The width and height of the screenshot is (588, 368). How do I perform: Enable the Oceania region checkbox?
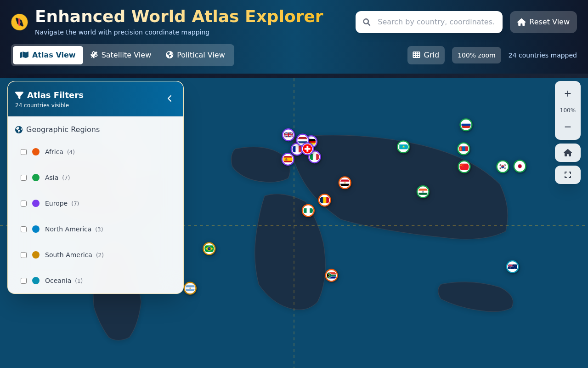(23, 281)
